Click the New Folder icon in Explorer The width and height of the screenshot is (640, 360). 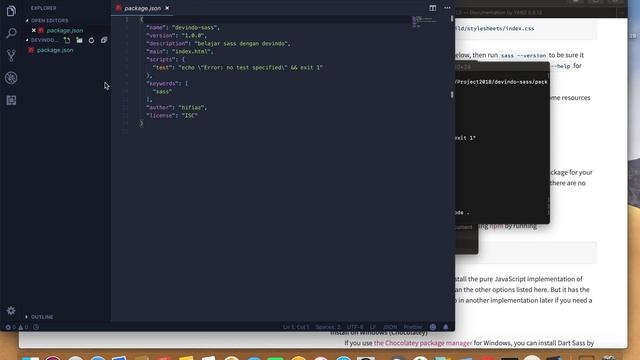coord(79,40)
